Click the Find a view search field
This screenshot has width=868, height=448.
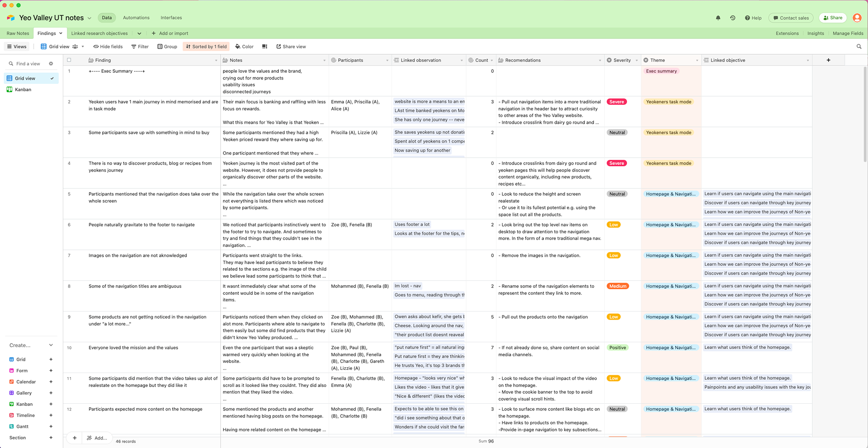point(28,64)
